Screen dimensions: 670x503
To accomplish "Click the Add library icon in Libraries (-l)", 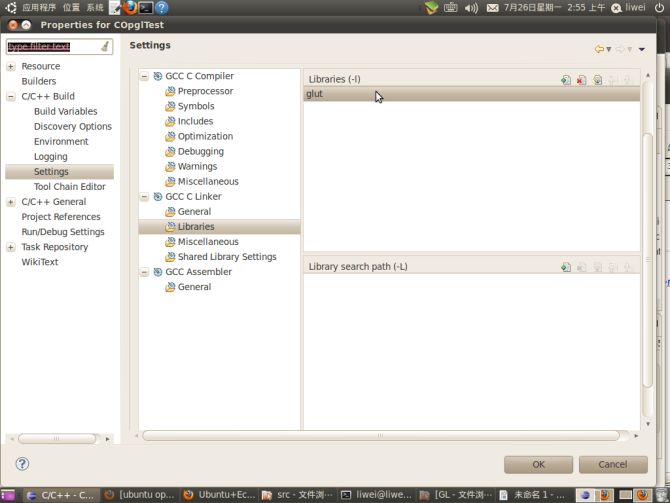I will (x=566, y=80).
